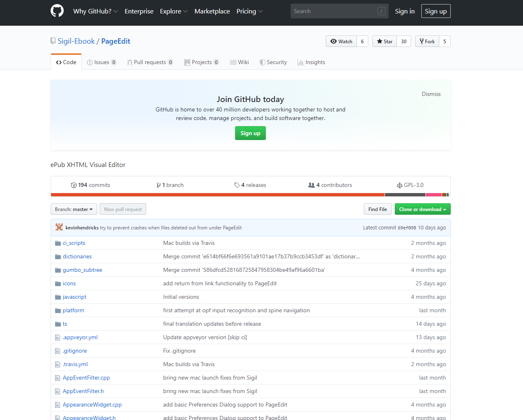Click the folder icon next to javascript
523x420 pixels.
click(x=58, y=297)
